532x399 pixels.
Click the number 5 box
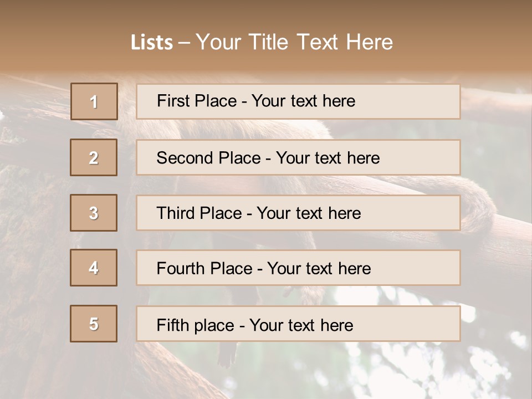coord(94,324)
